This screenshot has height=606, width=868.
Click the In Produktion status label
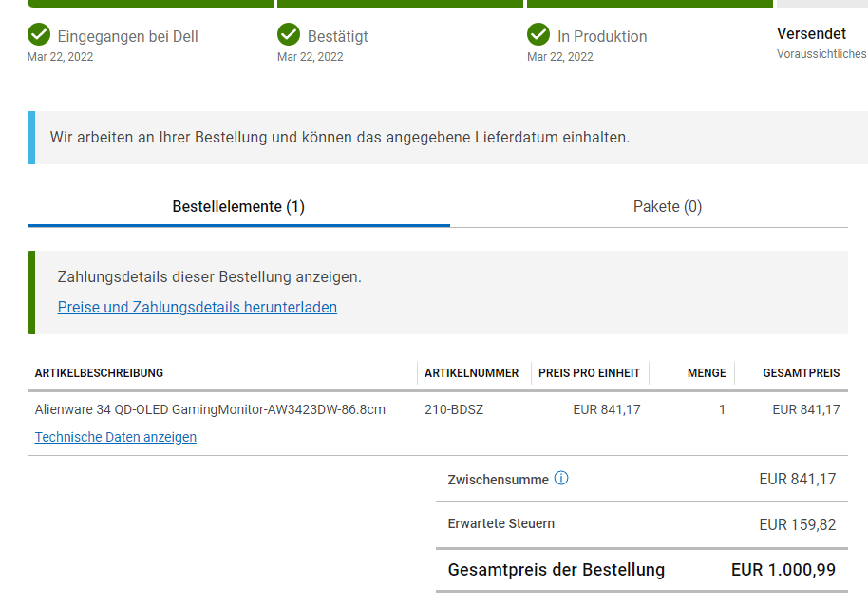point(602,36)
